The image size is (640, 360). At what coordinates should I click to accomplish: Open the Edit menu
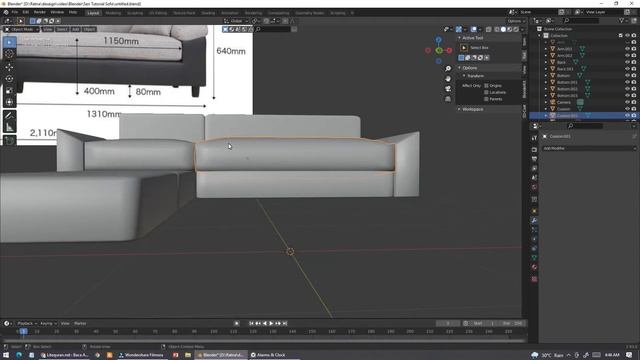point(26,12)
